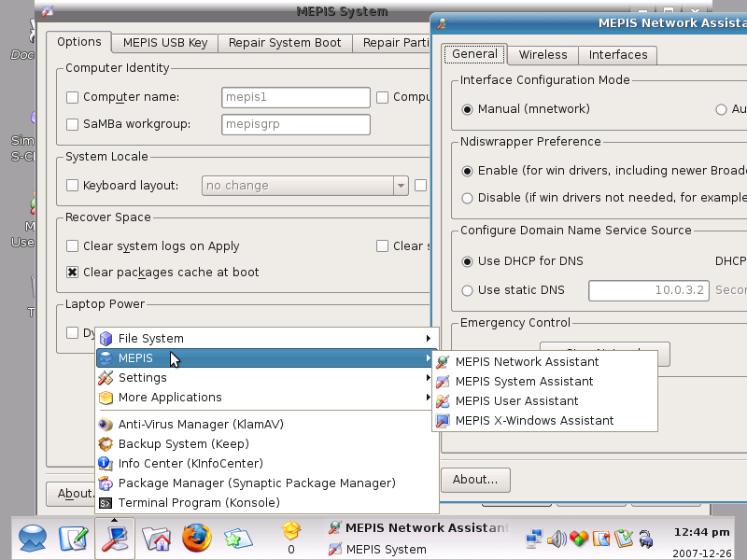
Task: Open the network monitors tray icon
Action: (534, 539)
